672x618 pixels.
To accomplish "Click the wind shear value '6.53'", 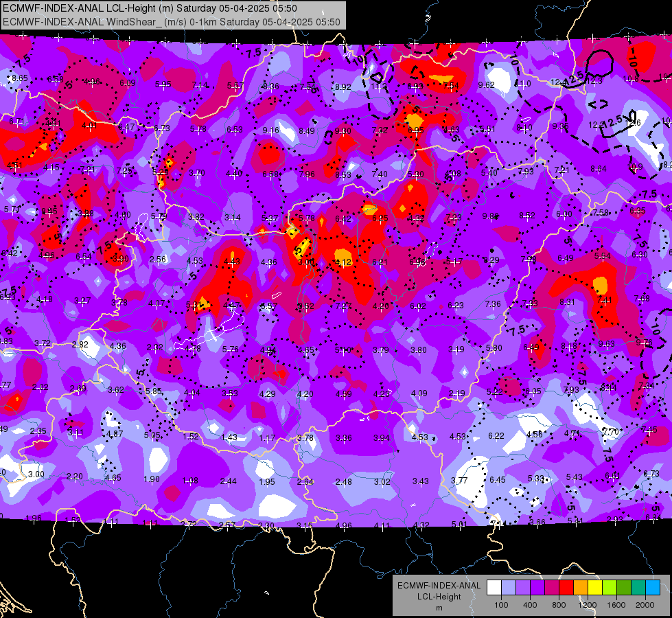I will click(235, 130).
